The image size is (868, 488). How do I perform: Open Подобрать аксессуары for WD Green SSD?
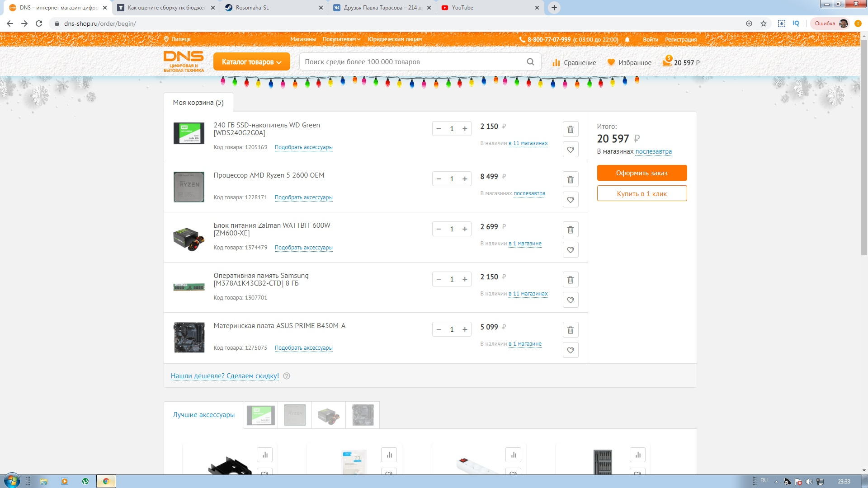pos(303,147)
